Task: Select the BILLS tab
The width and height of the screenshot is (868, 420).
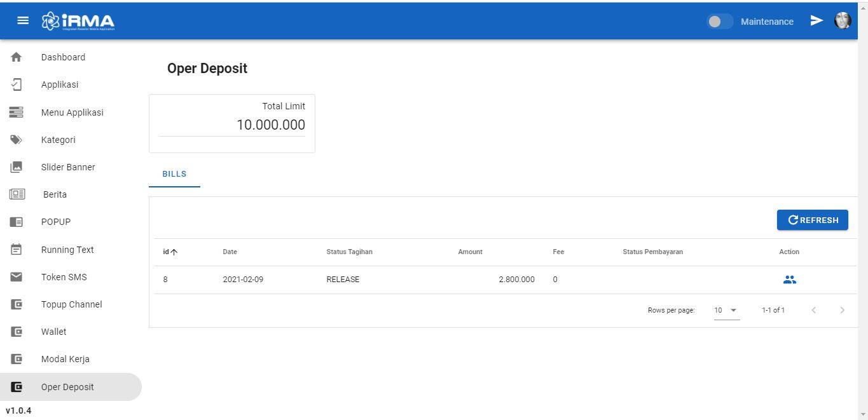Action: click(174, 174)
